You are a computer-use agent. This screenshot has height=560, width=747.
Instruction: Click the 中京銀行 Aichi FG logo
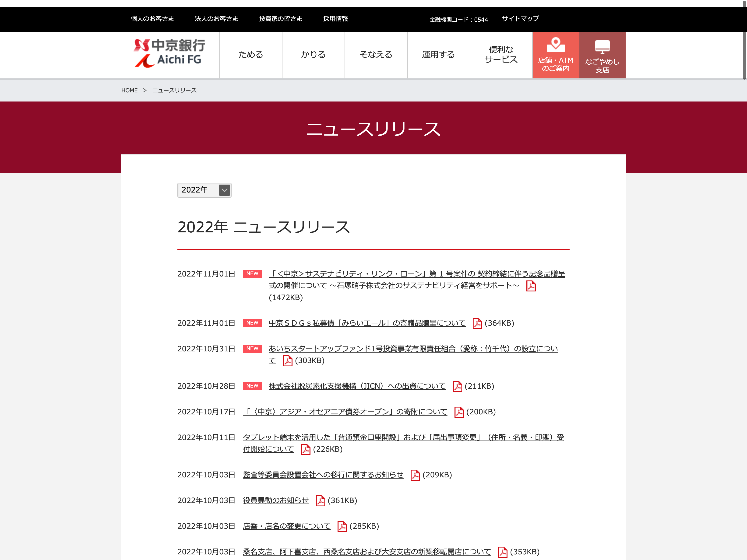(169, 53)
